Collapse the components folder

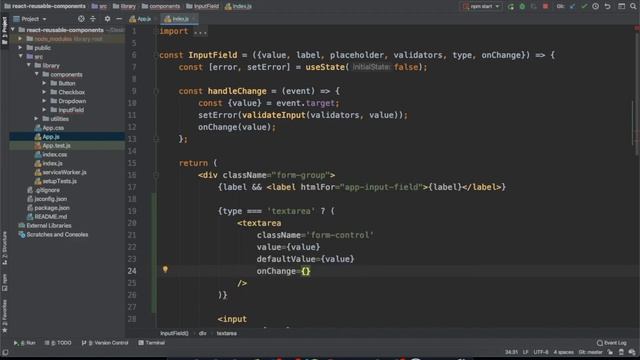click(x=37, y=74)
